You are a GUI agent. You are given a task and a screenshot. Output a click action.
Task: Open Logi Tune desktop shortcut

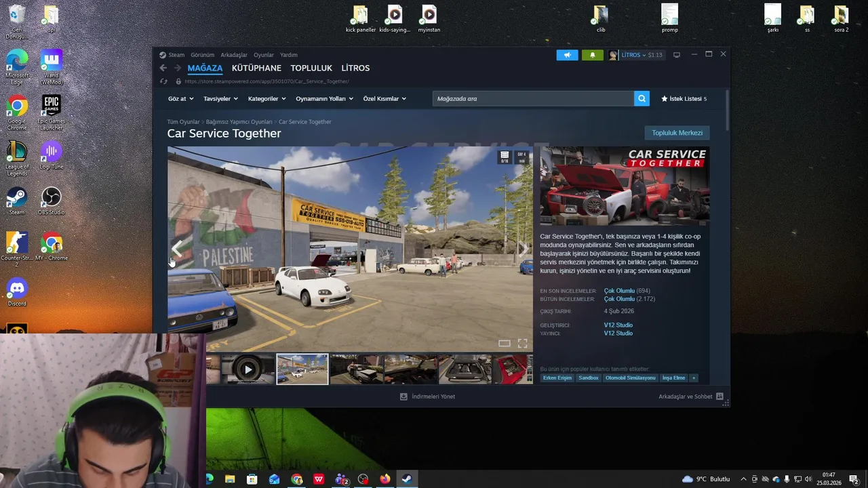(x=52, y=155)
